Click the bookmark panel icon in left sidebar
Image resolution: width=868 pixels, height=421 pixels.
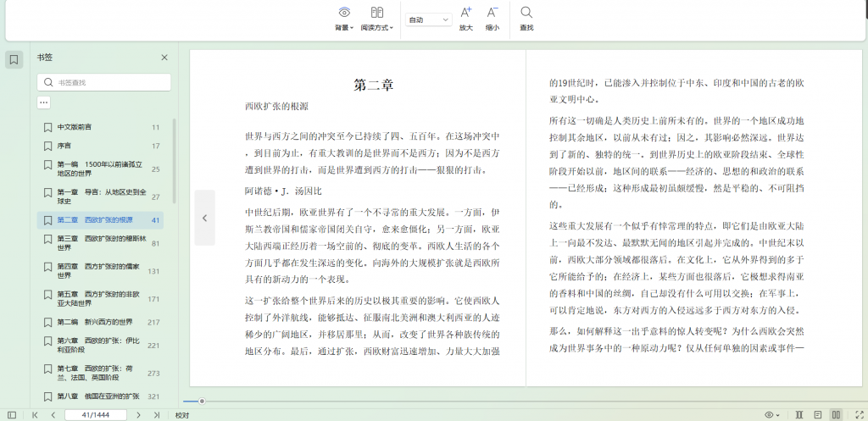click(x=14, y=59)
